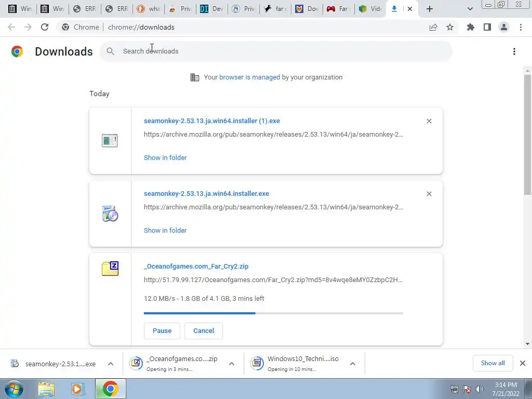The width and height of the screenshot is (532, 399).
Task: Switch to the Dow tab
Action: point(308,9)
